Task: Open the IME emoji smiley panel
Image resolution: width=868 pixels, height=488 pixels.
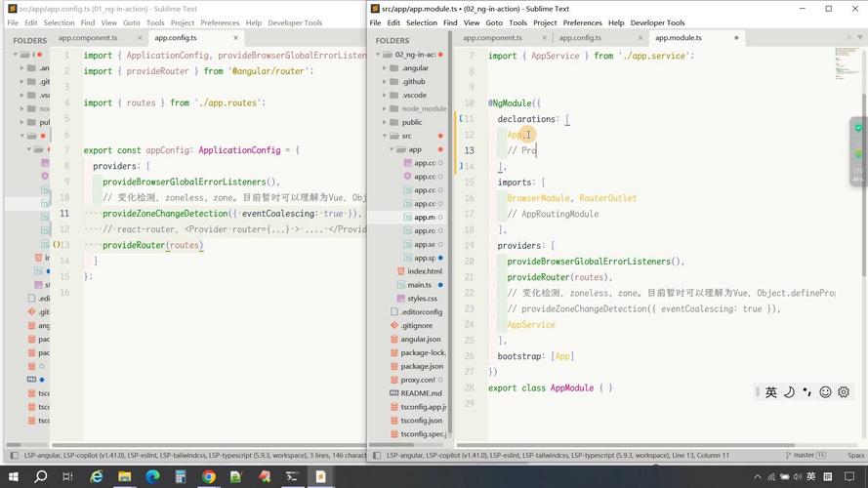Action: [x=825, y=392]
